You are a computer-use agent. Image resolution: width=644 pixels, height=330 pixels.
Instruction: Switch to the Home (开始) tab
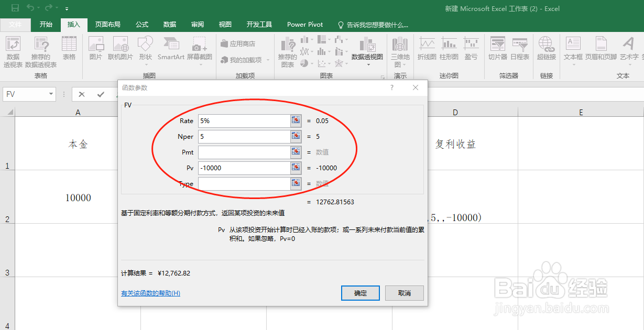click(x=46, y=25)
